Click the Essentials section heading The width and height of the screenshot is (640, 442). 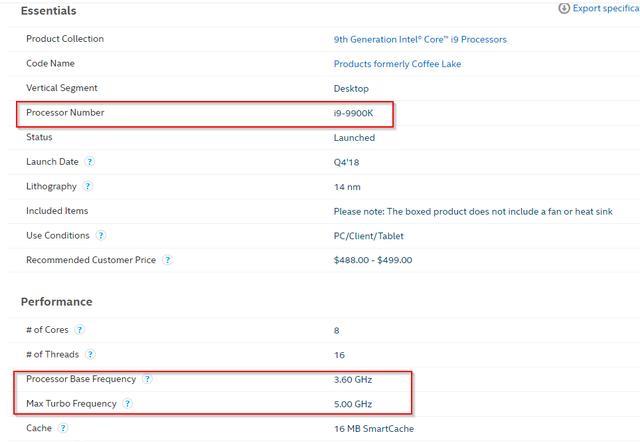click(49, 11)
